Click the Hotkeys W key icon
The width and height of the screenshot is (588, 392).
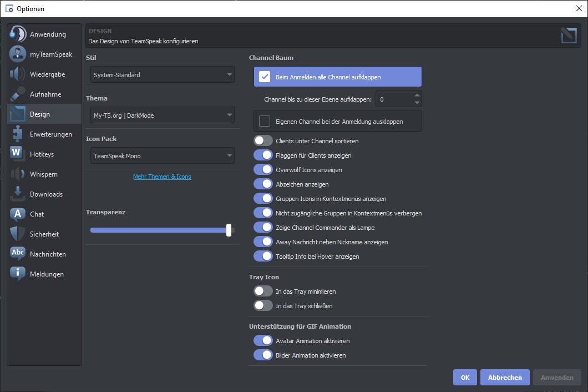point(18,154)
